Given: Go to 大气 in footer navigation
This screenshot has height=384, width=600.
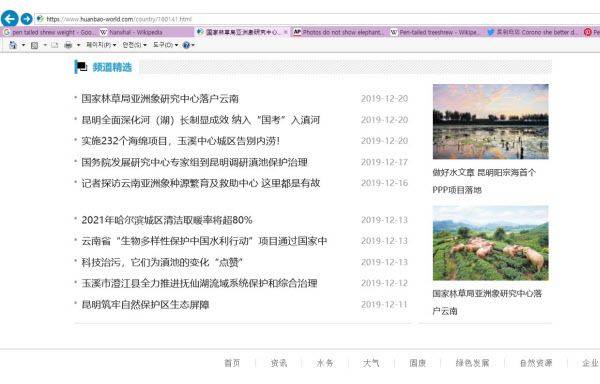Looking at the screenshot, I should [371, 363].
